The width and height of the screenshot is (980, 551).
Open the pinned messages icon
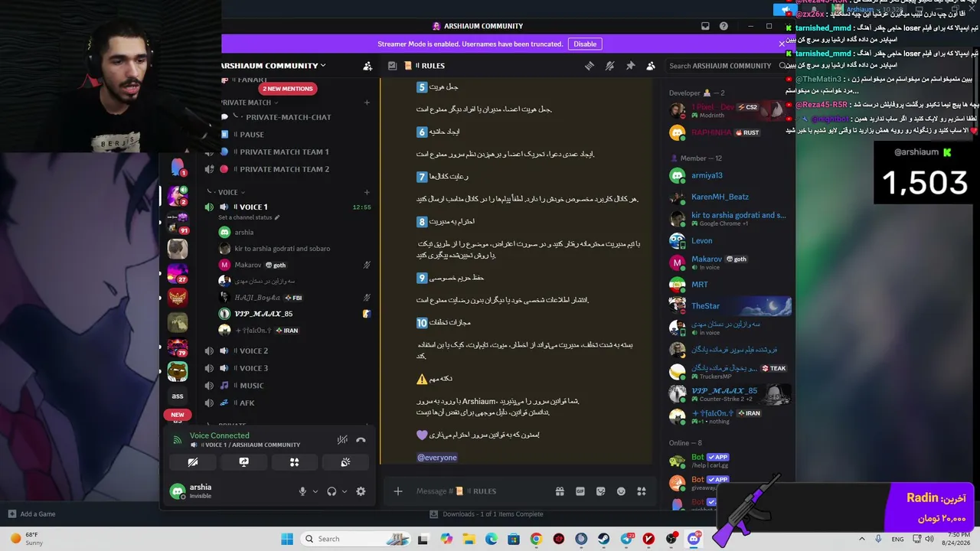click(630, 66)
